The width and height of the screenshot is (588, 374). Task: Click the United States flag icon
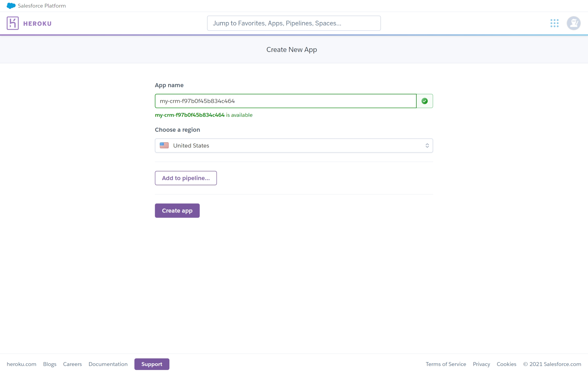164,146
